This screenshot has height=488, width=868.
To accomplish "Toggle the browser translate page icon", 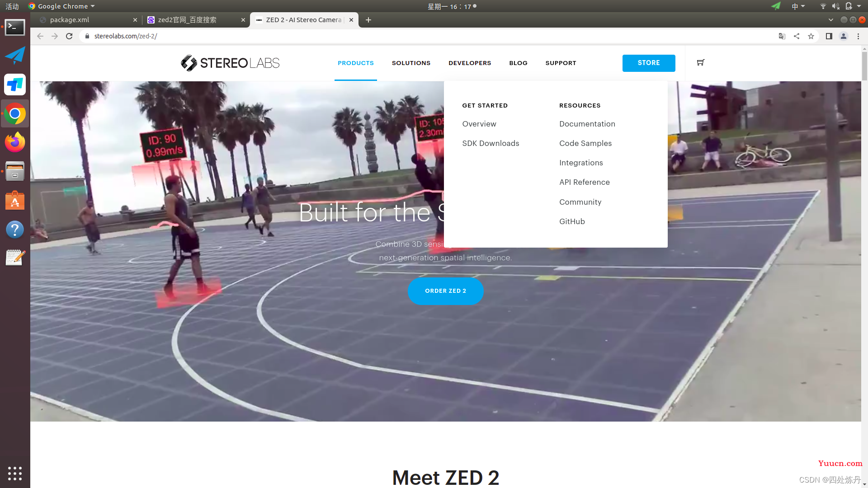I will pyautogui.click(x=782, y=36).
